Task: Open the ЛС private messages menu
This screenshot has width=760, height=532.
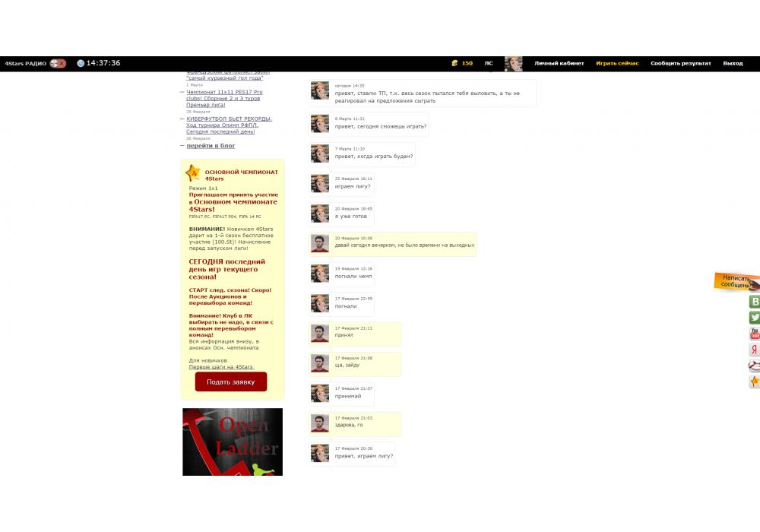Action: point(489,64)
